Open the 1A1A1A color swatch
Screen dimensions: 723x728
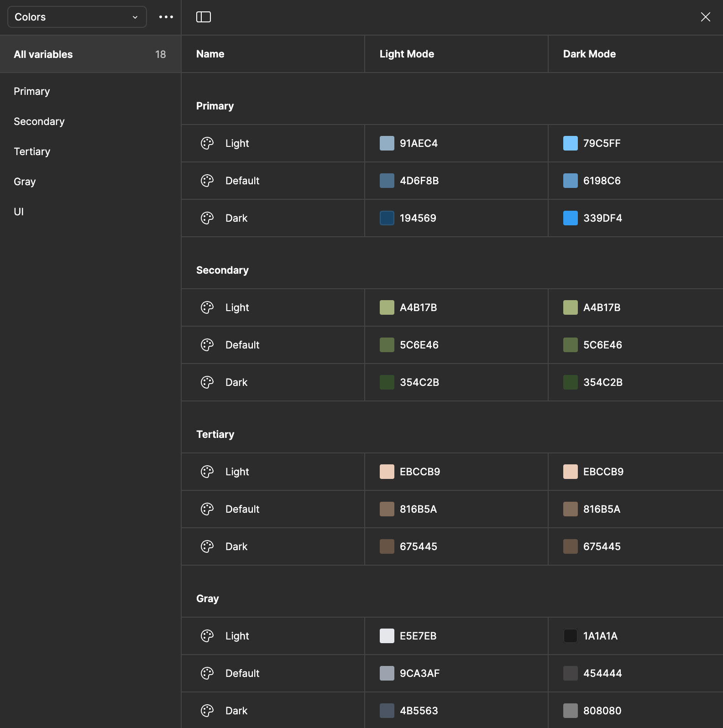pos(571,636)
